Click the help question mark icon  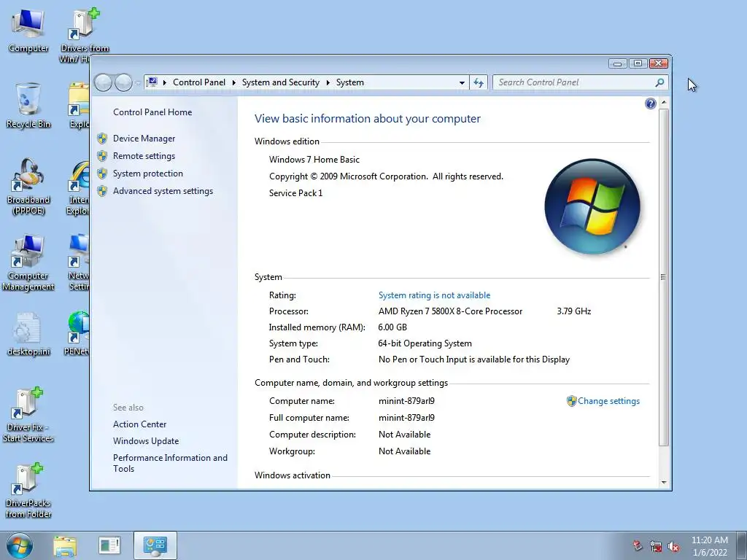tap(650, 104)
